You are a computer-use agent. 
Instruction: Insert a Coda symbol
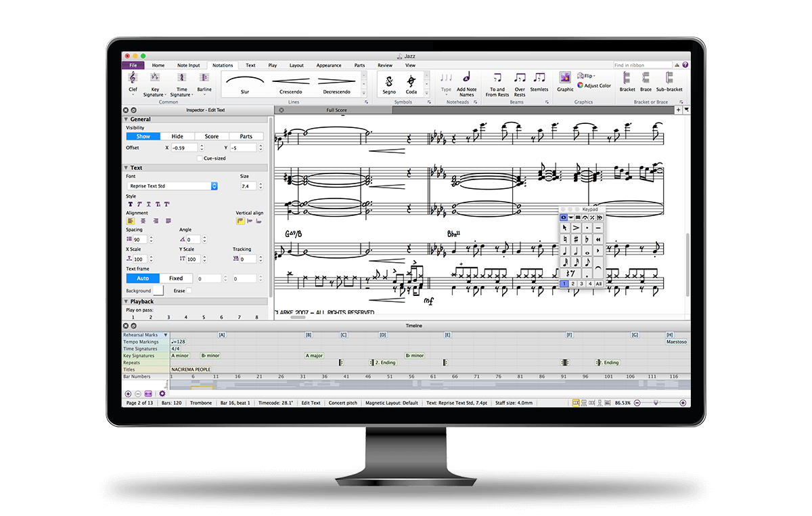pos(411,83)
